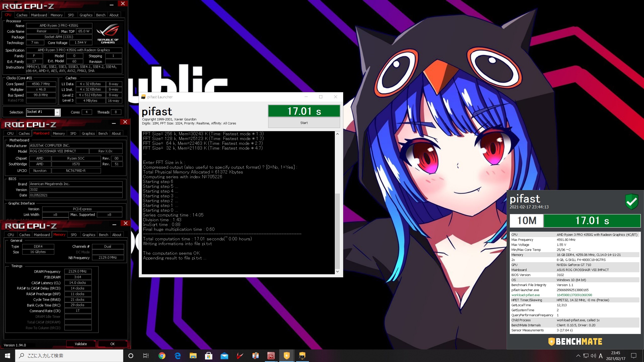Image resolution: width=644 pixels, height=362 pixels.
Task: Open Task View from the taskbar
Action: point(146,356)
